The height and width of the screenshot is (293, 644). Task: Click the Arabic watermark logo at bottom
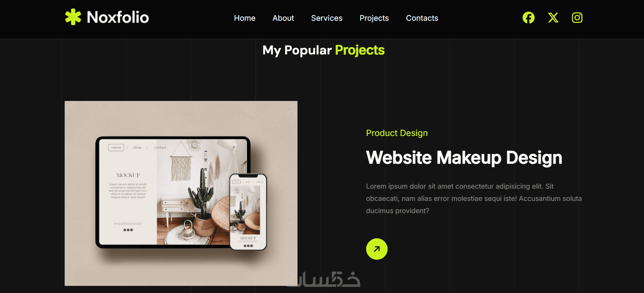coord(322,279)
